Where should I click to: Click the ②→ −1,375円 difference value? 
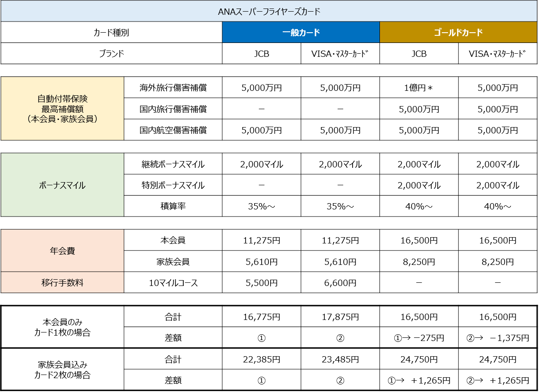pos(498,338)
